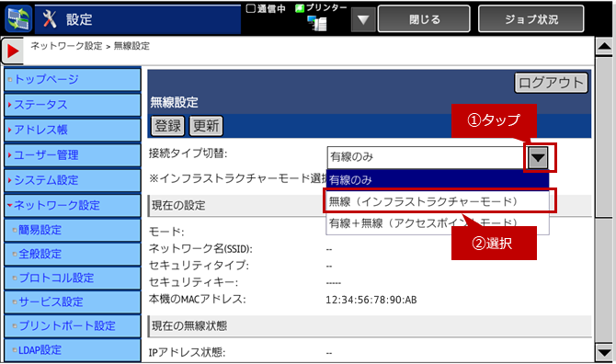616x364 pixels.
Task: Click the 接続タイプ切替 field showing 有線のみ
Action: [427, 157]
